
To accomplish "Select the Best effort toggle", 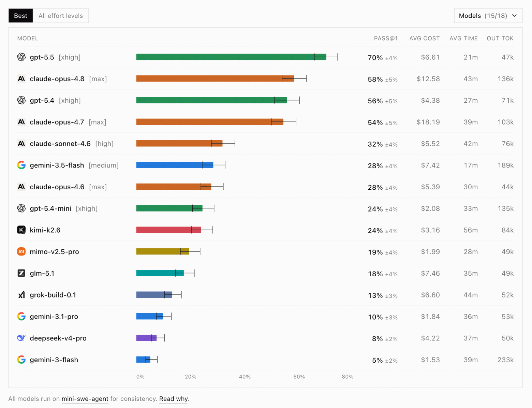I will pyautogui.click(x=21, y=16).
